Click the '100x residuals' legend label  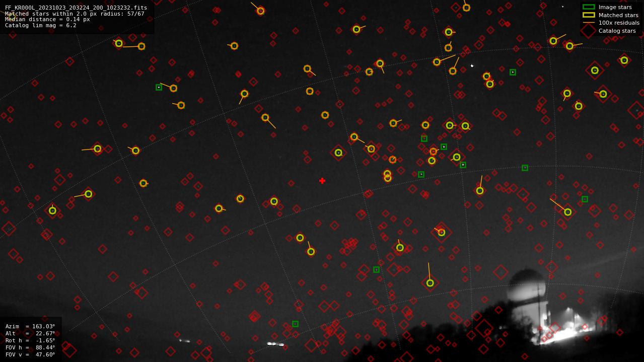click(x=619, y=23)
